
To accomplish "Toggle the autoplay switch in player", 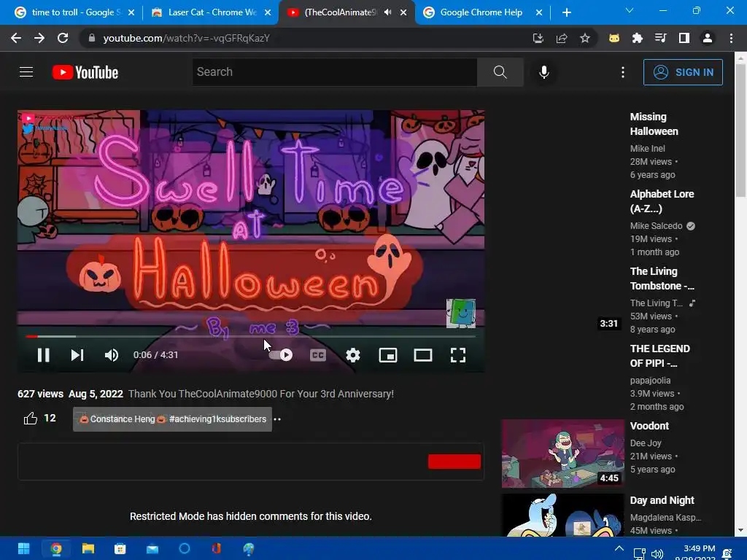I will pyautogui.click(x=281, y=355).
